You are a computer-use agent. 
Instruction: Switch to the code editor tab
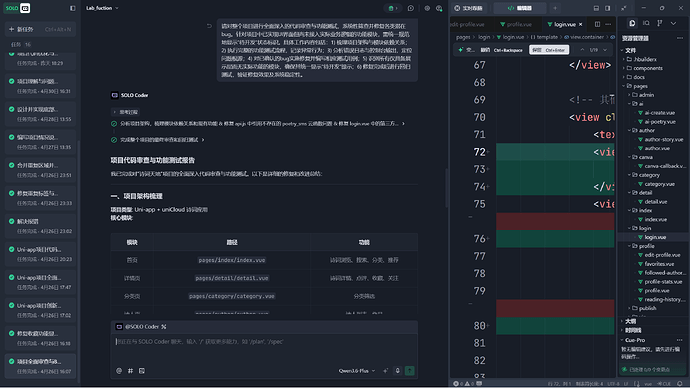(x=520, y=8)
